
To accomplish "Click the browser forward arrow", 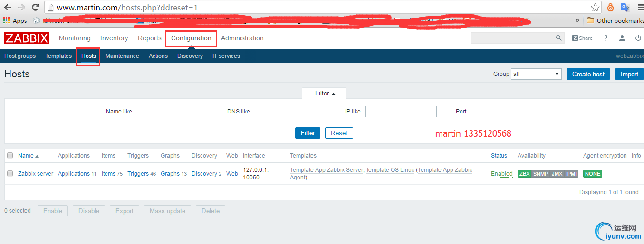I will pyautogui.click(x=21, y=7).
